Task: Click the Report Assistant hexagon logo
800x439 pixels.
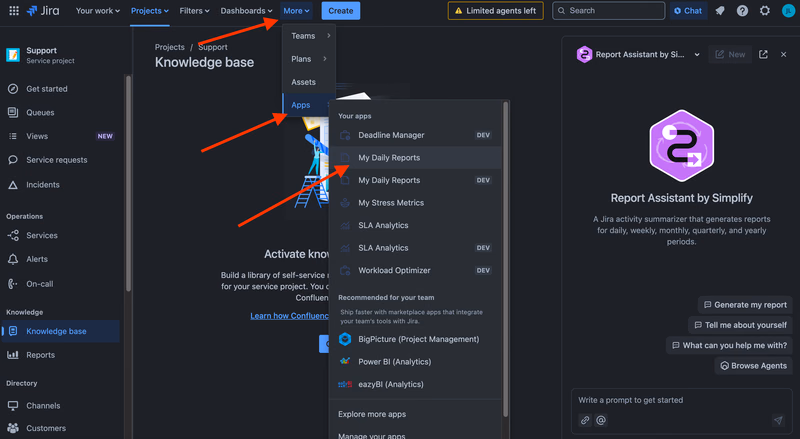Action: [x=682, y=145]
